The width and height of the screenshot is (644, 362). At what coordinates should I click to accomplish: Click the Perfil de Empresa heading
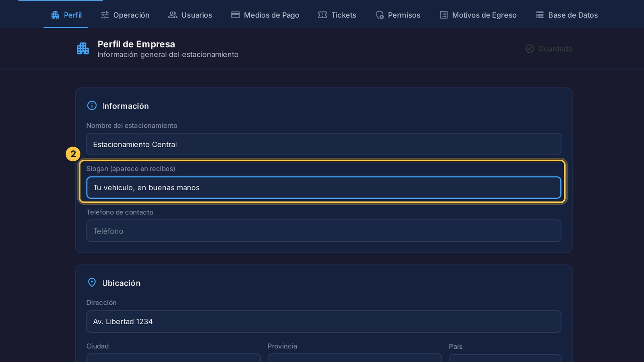(x=136, y=44)
